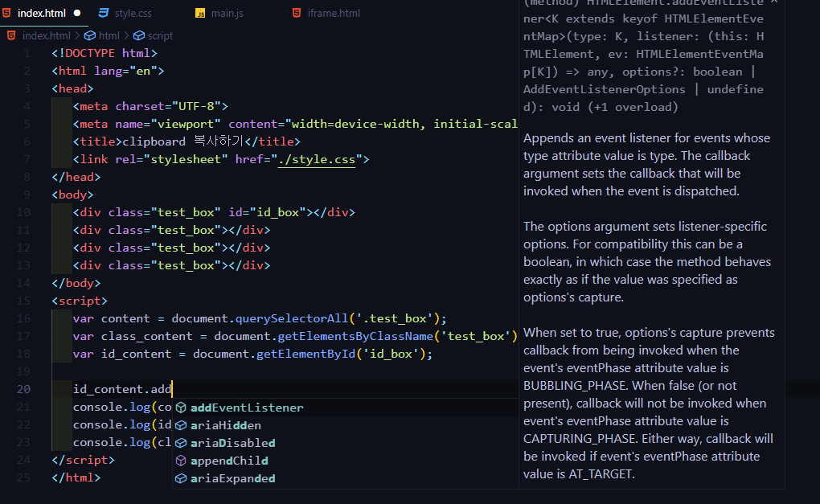Click the opening body tag
The width and height of the screenshot is (820, 504).
tap(72, 195)
